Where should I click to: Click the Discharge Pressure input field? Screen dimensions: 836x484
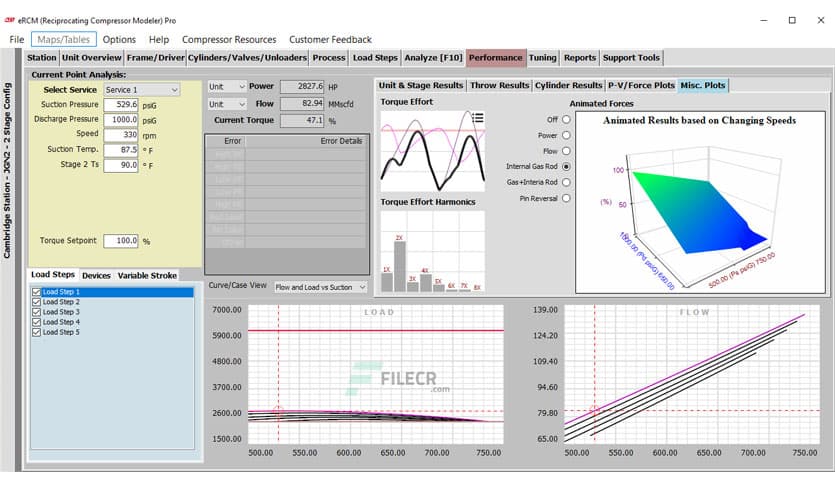[x=121, y=120]
